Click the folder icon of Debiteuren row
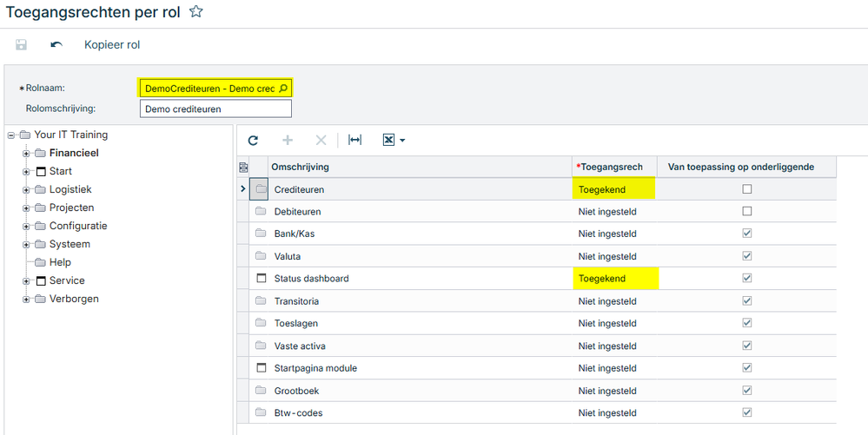Screen dimensions: 868x435 (x=261, y=211)
